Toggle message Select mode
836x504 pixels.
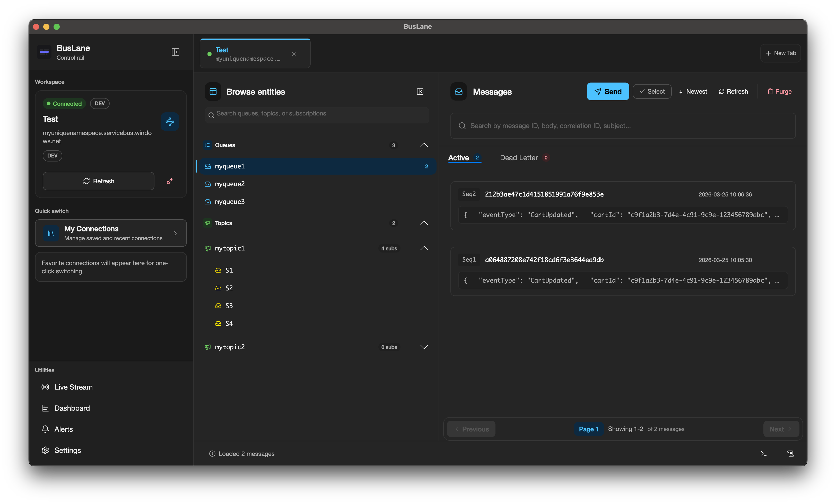pos(652,92)
